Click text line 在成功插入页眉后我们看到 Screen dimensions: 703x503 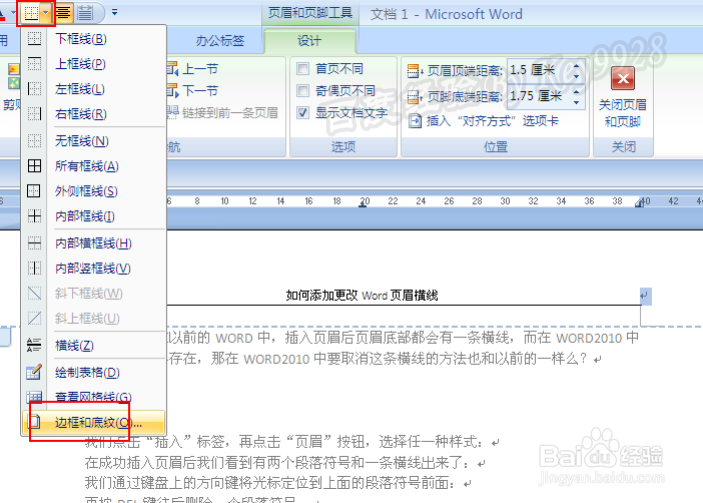(x=285, y=463)
